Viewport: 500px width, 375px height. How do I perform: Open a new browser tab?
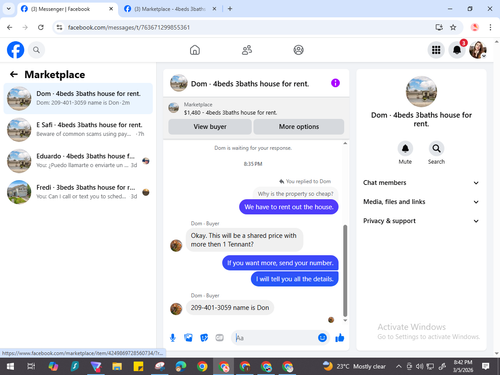[x=230, y=9]
